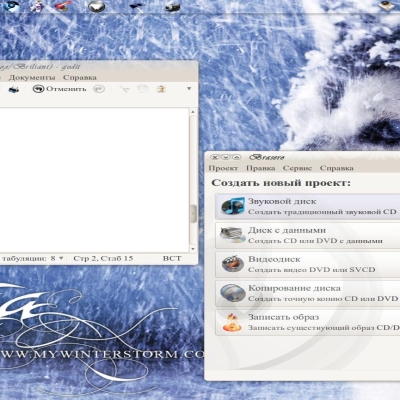Click the red guitar icon in top panel
Viewport: 400px width, 400px height.
(x=63, y=5)
